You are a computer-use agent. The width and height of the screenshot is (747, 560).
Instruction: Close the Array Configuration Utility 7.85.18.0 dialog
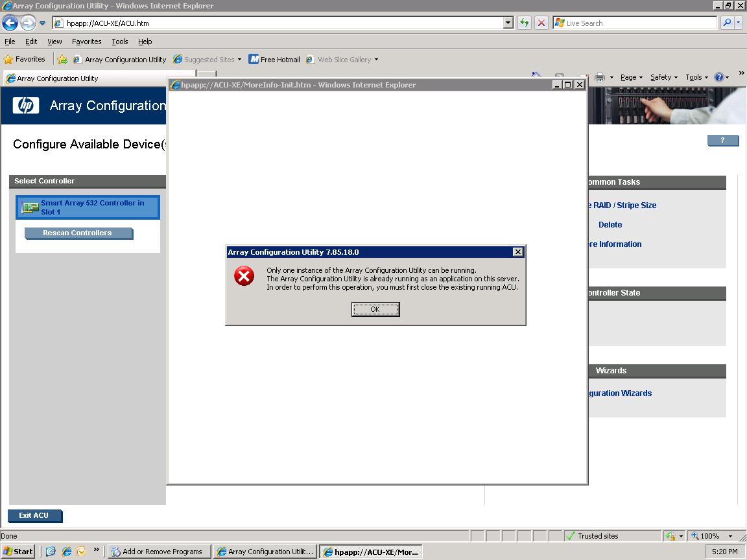pyautogui.click(x=518, y=252)
